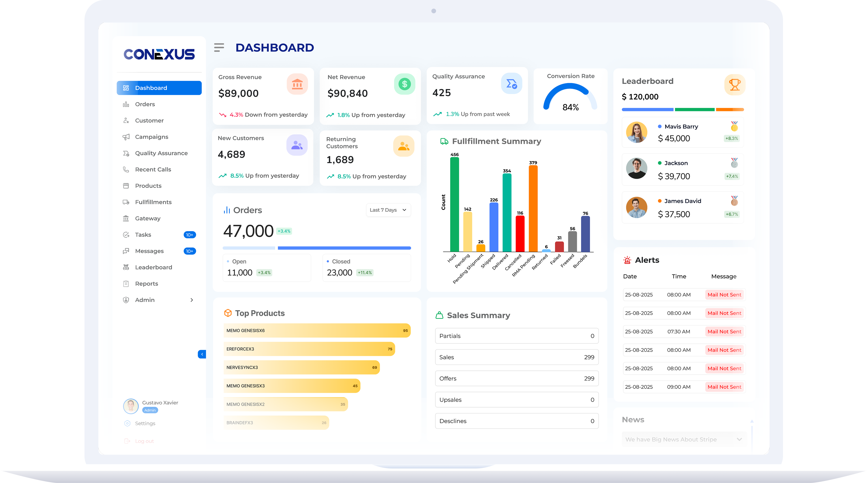The height and width of the screenshot is (483, 868).
Task: Click the Fullfillments truck icon
Action: click(126, 202)
